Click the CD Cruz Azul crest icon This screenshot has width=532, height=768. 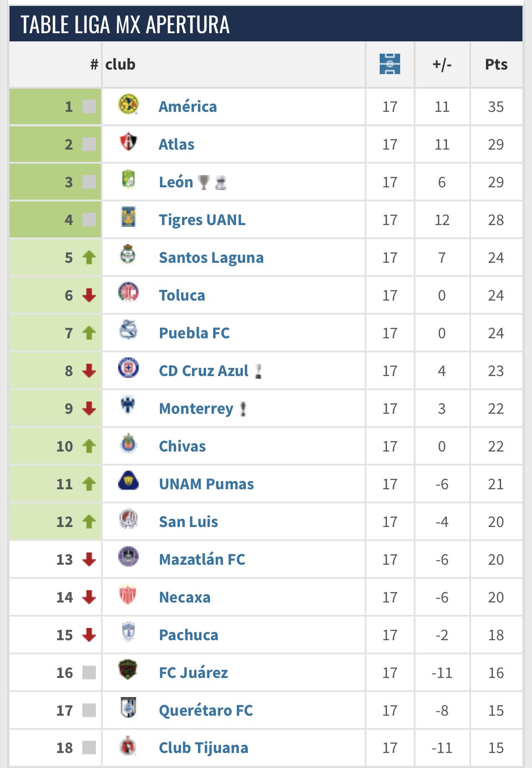128,368
